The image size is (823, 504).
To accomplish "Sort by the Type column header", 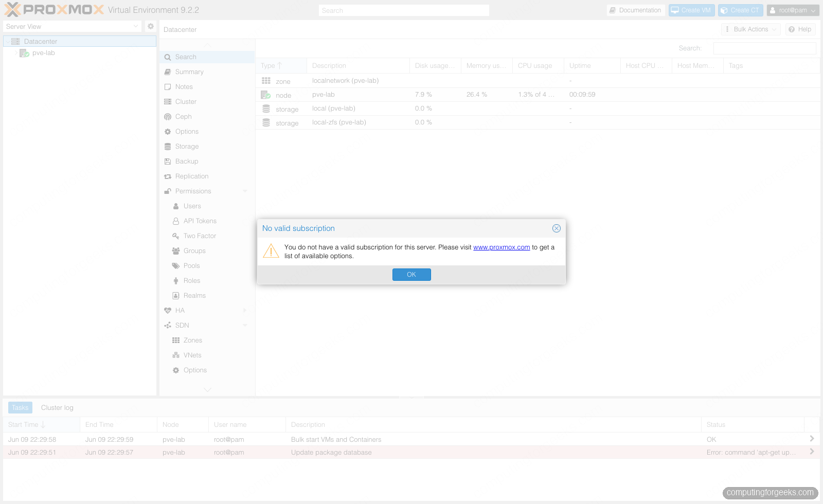I will pos(281,66).
